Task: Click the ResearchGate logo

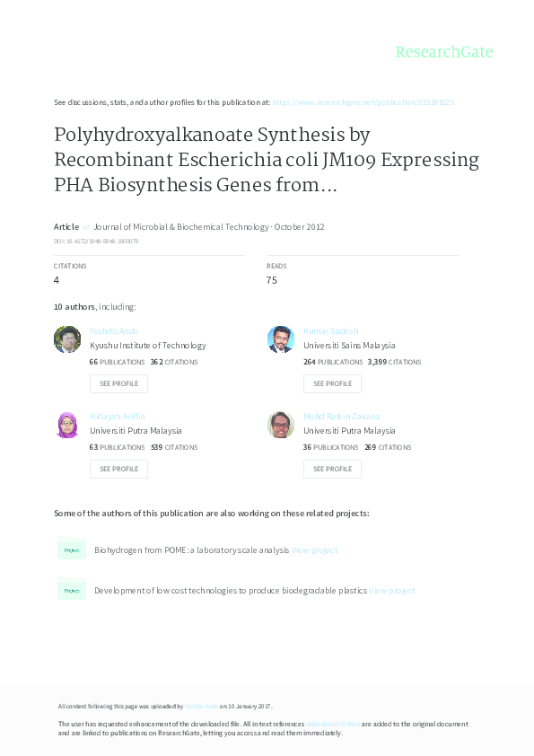Action: pos(445,52)
